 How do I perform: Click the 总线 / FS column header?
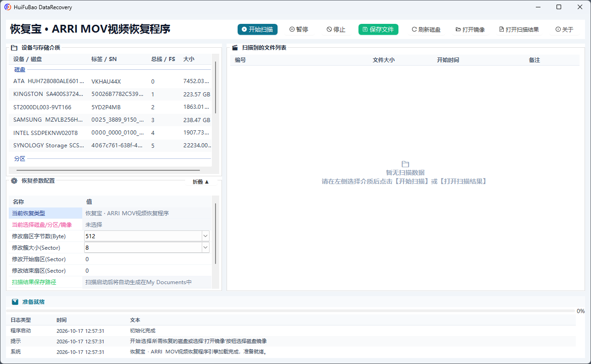(x=163, y=59)
